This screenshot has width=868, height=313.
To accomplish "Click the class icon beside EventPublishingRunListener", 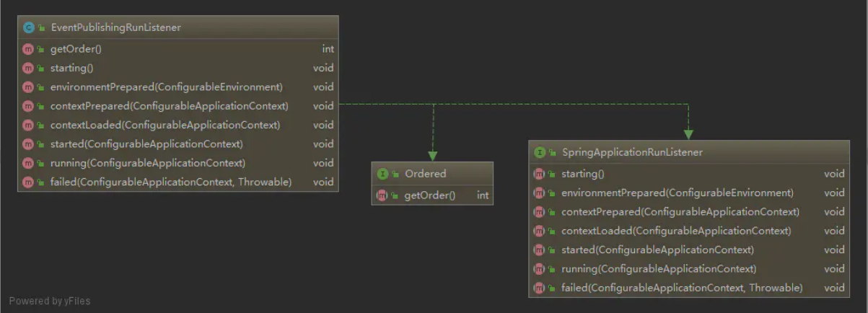I will pos(28,27).
